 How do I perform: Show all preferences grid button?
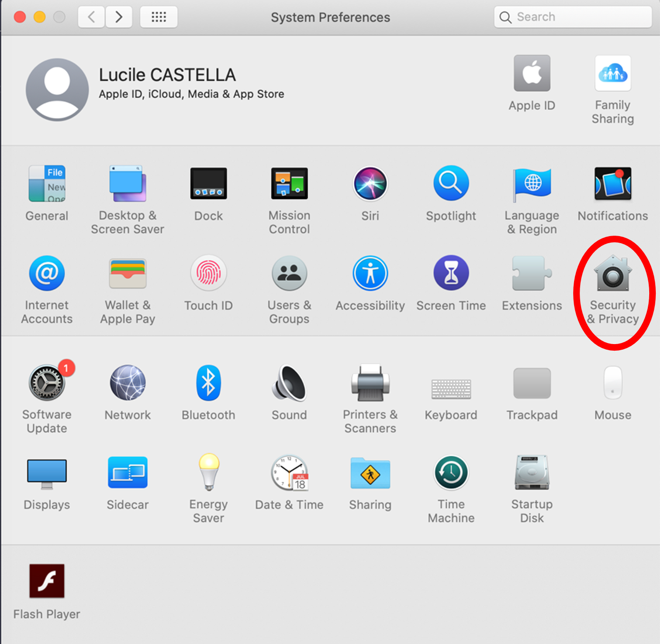point(159,17)
